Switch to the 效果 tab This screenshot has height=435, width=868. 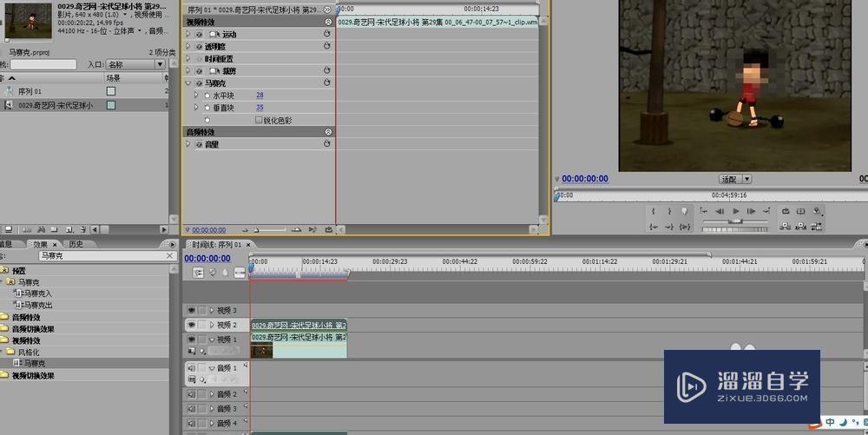pyautogui.click(x=41, y=244)
